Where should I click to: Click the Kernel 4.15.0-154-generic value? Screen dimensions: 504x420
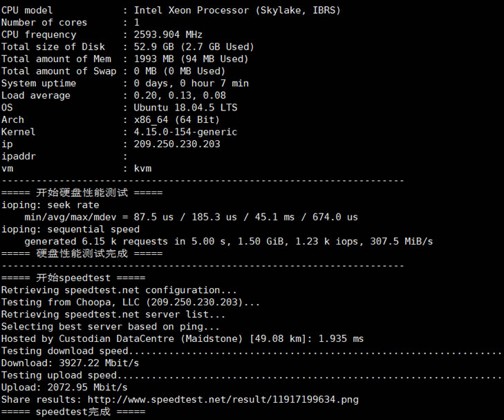185,132
